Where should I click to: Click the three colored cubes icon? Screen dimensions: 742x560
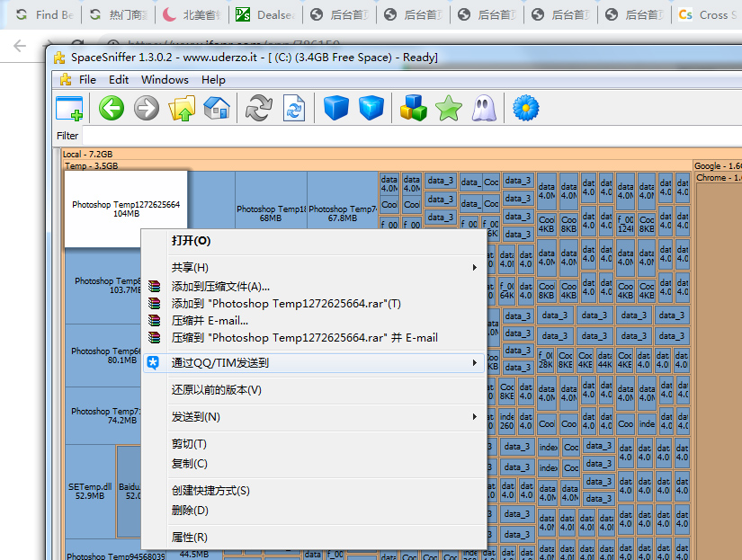[x=413, y=109]
